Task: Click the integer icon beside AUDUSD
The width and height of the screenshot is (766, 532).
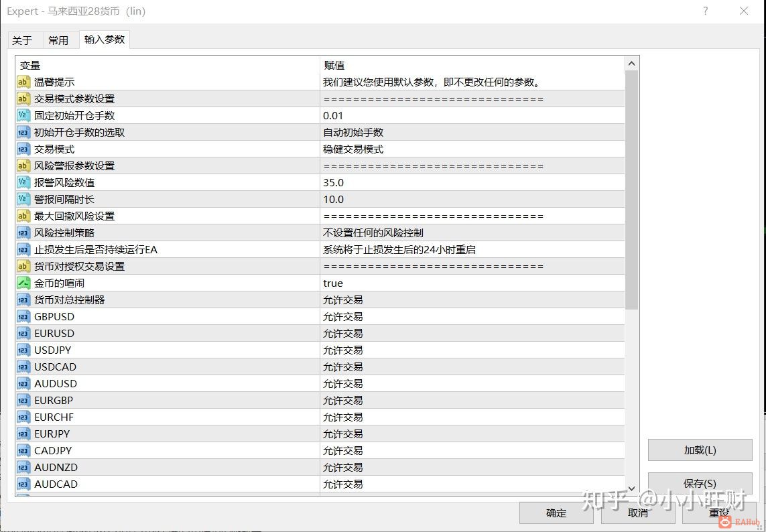Action: click(x=23, y=383)
